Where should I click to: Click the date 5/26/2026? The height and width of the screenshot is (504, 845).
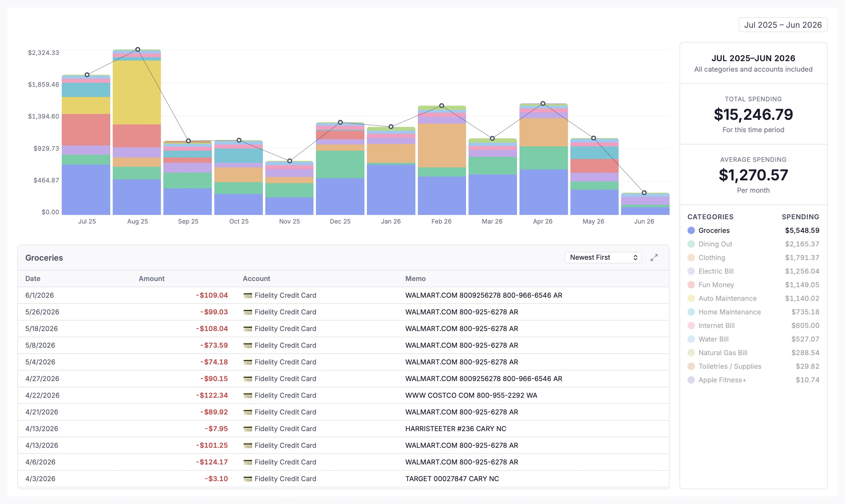(42, 312)
